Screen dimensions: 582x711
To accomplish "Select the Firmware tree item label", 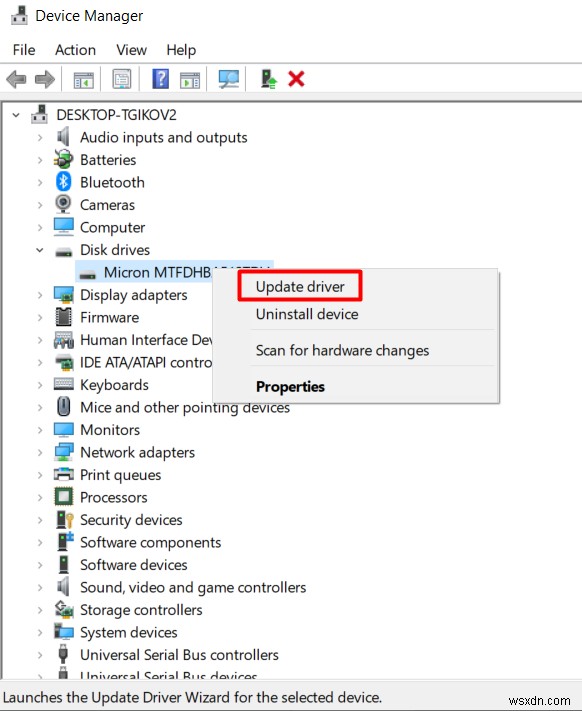I will point(110,317).
